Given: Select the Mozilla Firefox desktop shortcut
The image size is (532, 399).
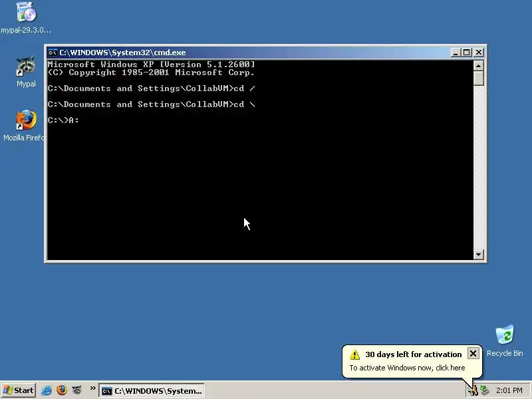Looking at the screenshot, I should coord(24,126).
